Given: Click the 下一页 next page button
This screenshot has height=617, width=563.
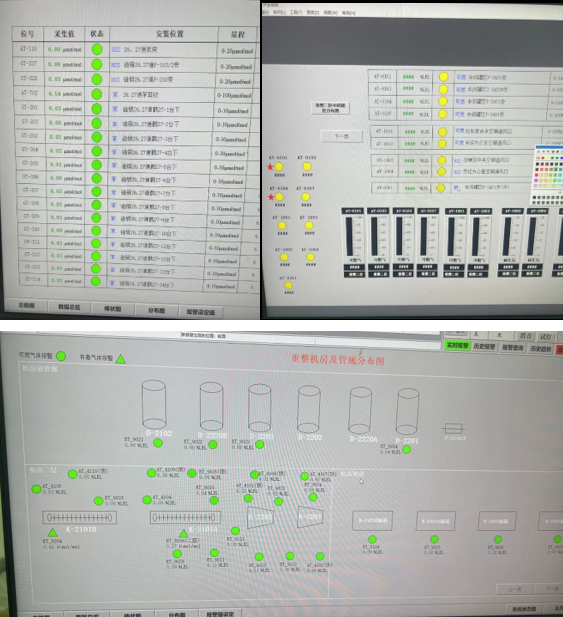Looking at the screenshot, I should tap(341, 136).
